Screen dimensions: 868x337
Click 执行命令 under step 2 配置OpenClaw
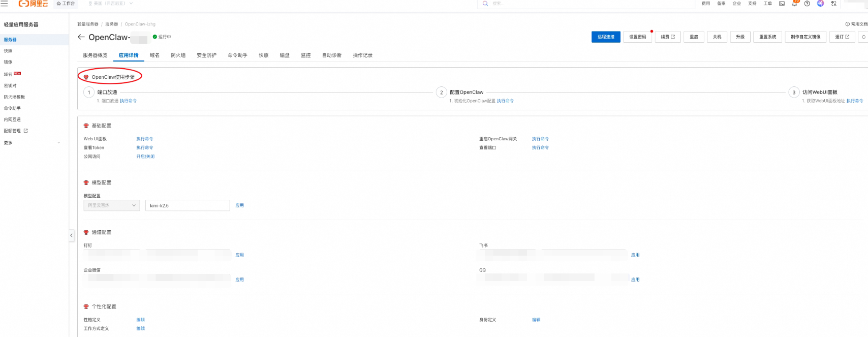tap(505, 101)
